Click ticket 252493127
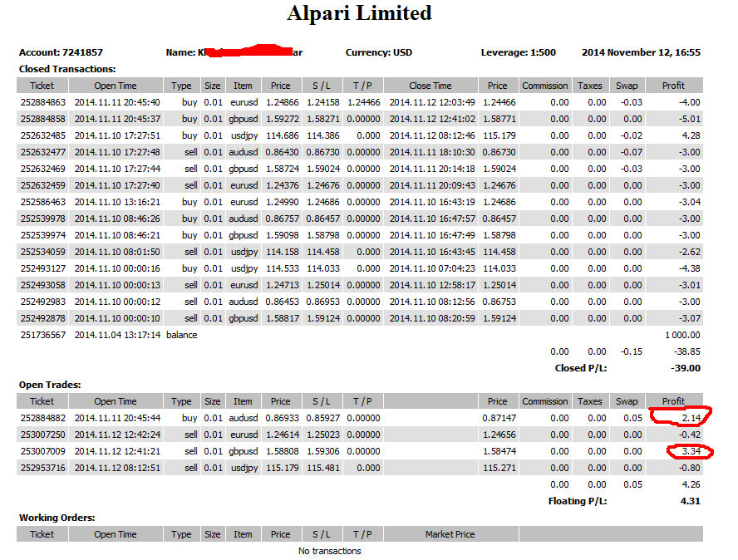 tap(43, 268)
